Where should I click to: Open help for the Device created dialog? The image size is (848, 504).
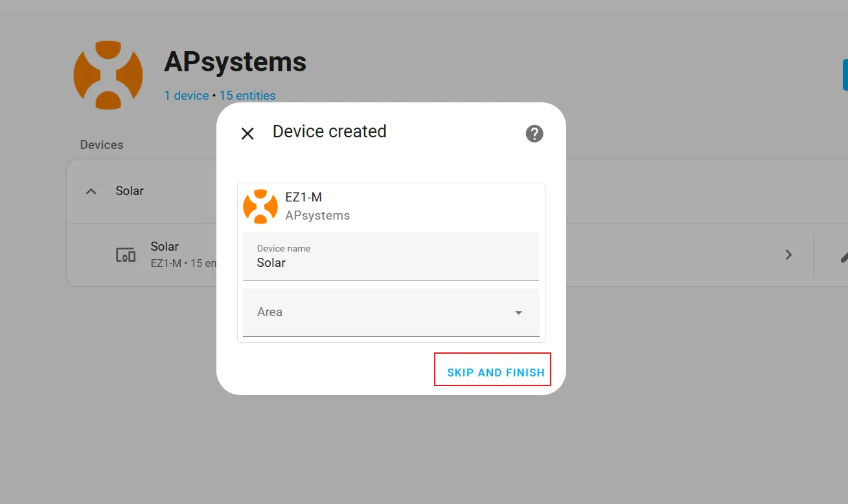coord(534,133)
